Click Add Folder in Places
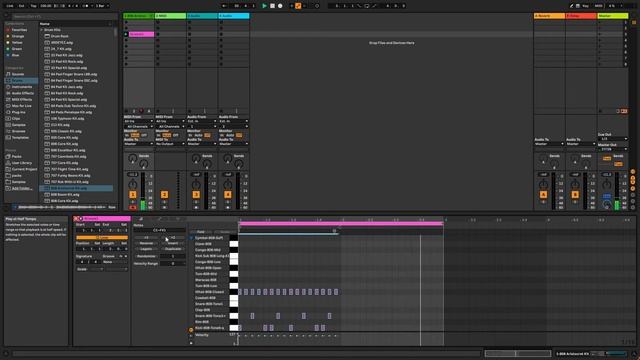Screen dimensions: 640x360 21,189
